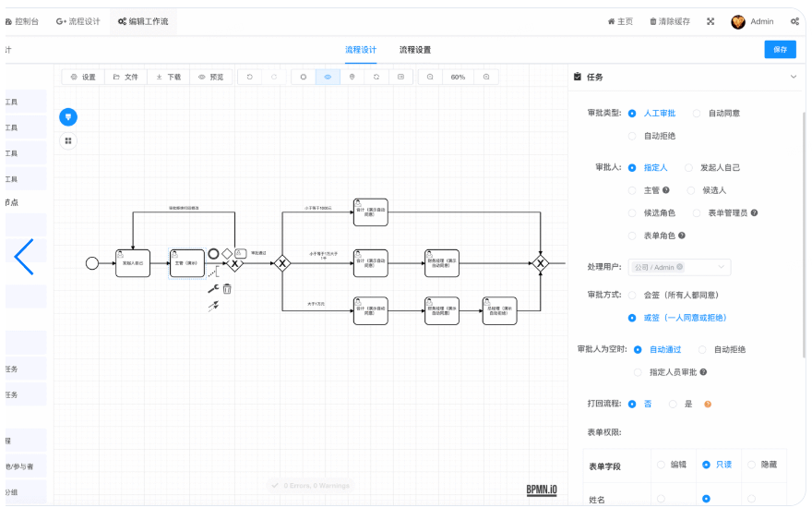Toggle the eye icon in toolbar
The width and height of the screenshot is (812, 508).
click(x=328, y=77)
